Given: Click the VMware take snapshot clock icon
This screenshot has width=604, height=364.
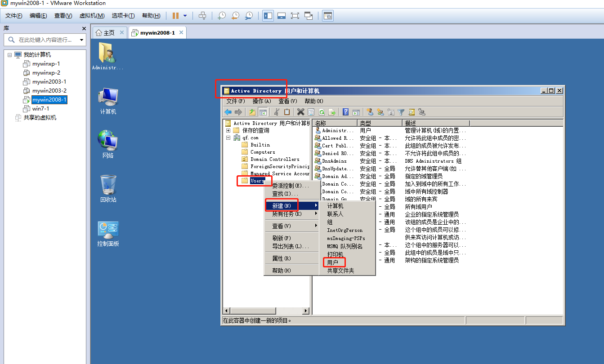Looking at the screenshot, I should (x=222, y=15).
